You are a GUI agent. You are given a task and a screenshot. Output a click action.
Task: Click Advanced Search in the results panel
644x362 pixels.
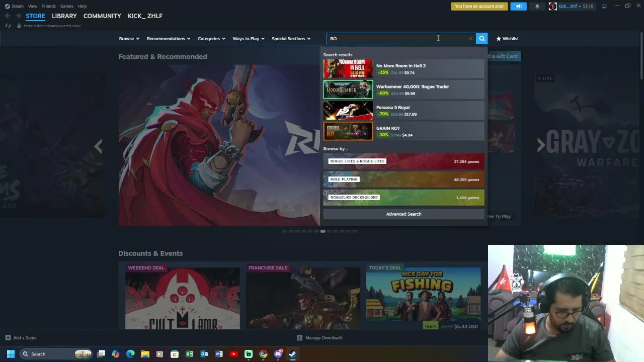tap(404, 214)
